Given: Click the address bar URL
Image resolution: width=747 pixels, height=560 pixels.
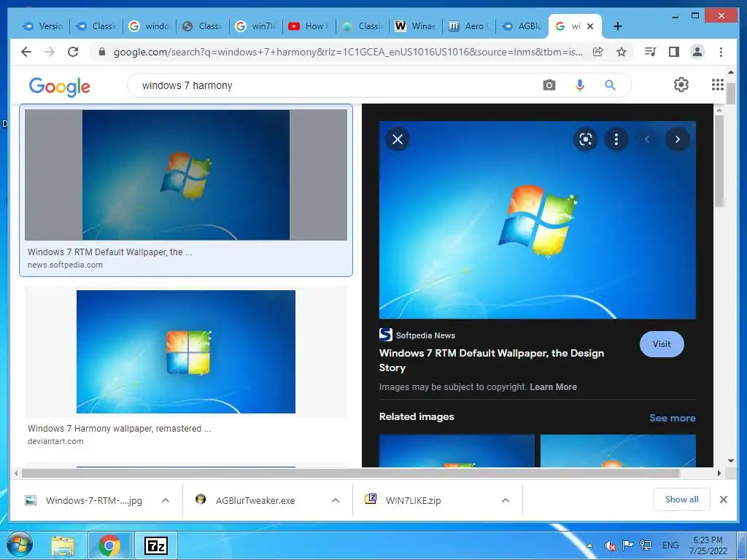Looking at the screenshot, I should click(x=348, y=52).
